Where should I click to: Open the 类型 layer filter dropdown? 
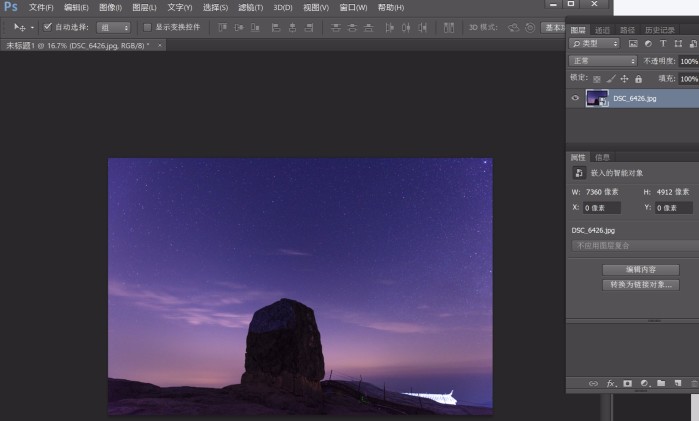(594, 44)
